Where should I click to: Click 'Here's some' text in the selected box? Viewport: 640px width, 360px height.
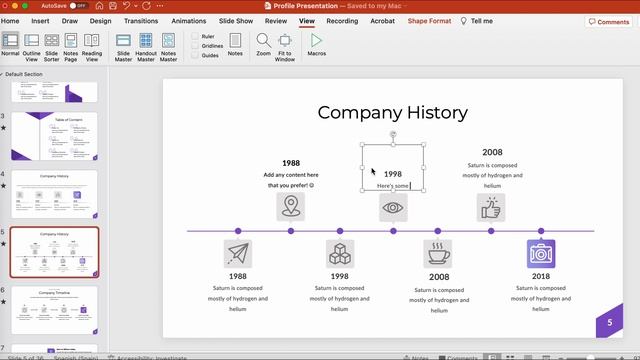click(392, 186)
